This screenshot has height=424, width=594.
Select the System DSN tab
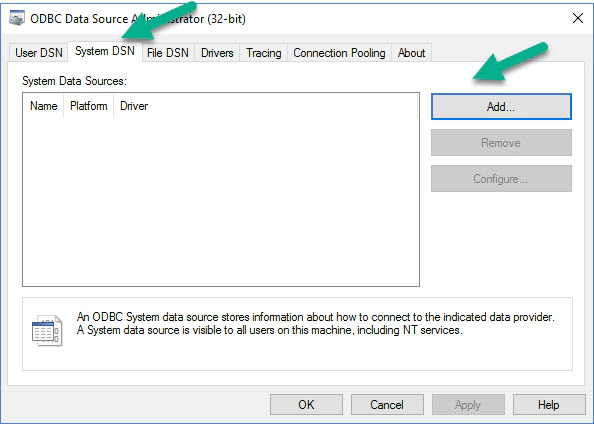pyautogui.click(x=105, y=51)
